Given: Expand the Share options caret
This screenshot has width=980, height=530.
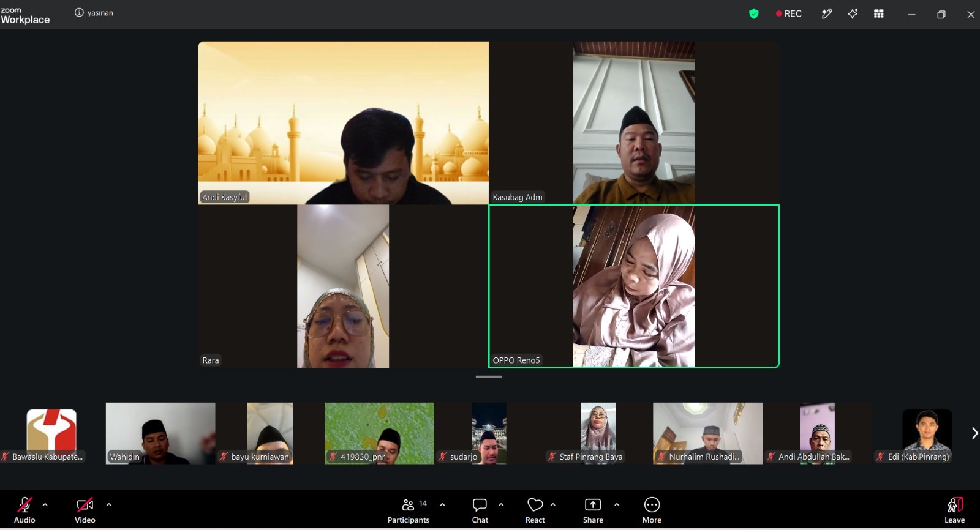Looking at the screenshot, I should (x=617, y=505).
